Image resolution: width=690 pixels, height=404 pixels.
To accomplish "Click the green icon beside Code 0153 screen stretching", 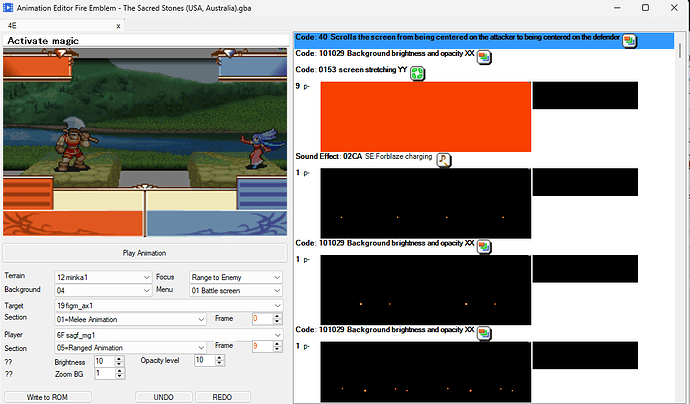I will (x=417, y=73).
